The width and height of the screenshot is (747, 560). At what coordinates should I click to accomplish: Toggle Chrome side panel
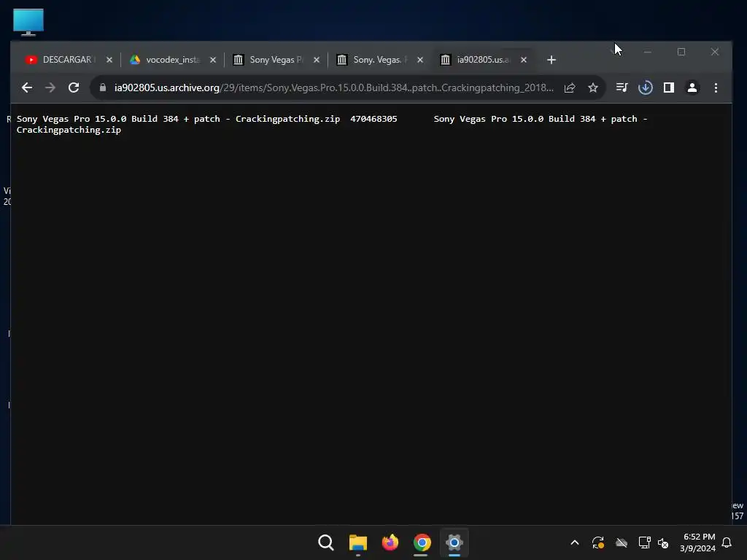pos(669,87)
